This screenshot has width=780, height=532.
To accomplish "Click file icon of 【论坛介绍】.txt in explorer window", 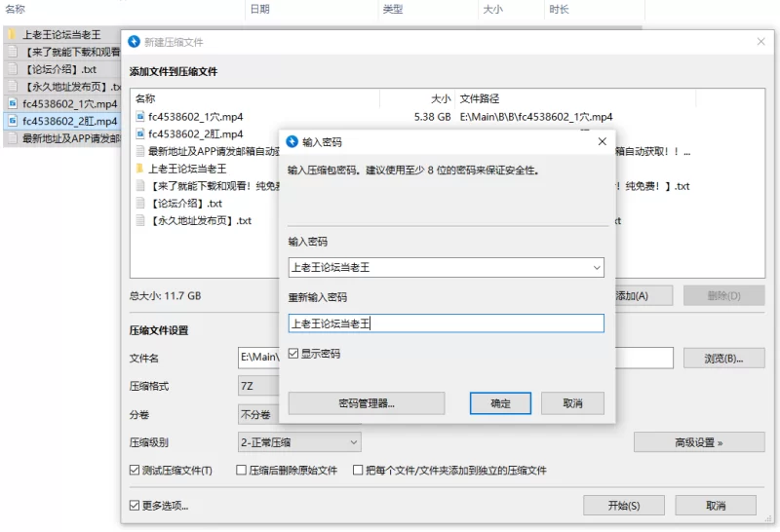I will point(13,69).
